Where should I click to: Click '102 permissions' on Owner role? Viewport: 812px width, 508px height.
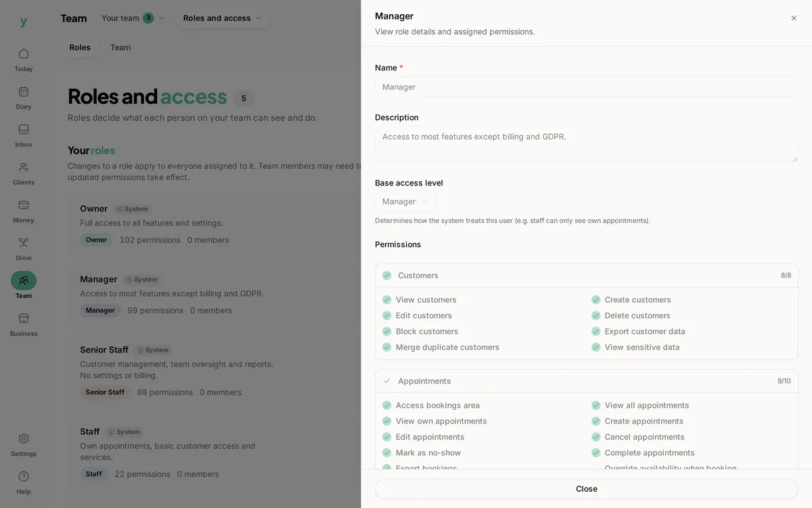click(x=150, y=240)
